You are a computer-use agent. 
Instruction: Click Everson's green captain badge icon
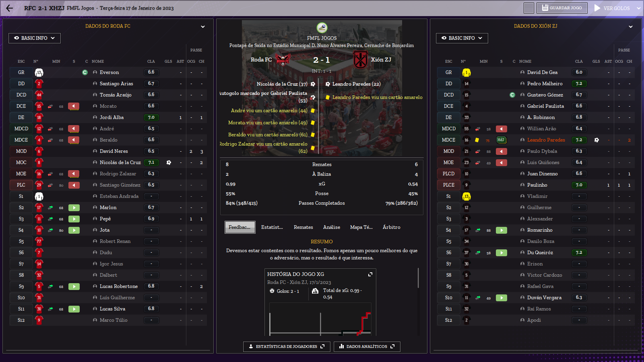[x=85, y=72]
